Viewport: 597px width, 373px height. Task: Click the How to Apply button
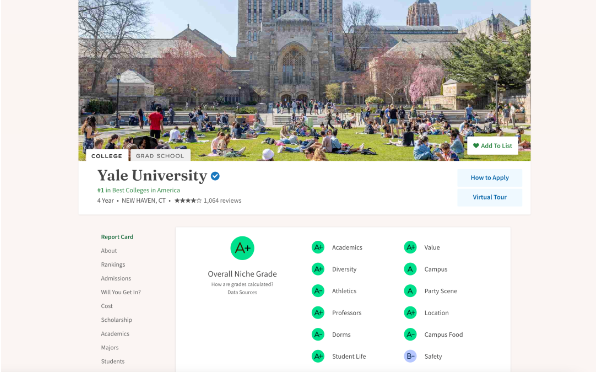[x=490, y=178]
